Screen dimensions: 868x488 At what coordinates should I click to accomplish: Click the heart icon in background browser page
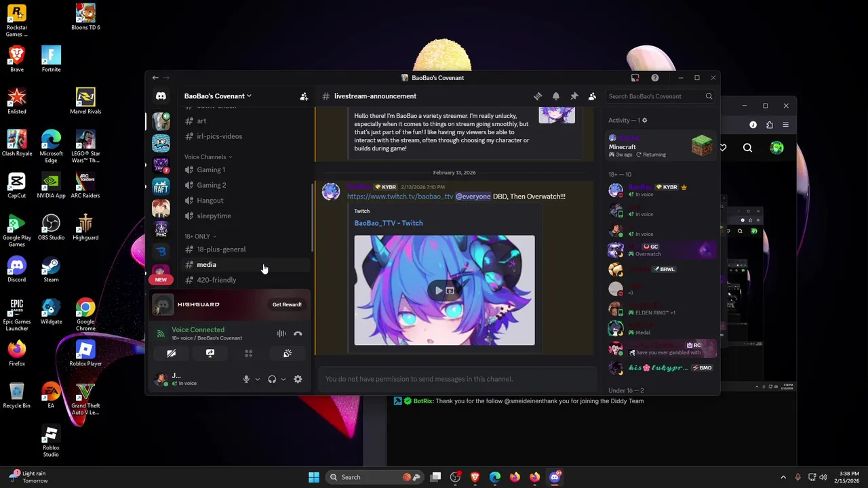tap(724, 148)
